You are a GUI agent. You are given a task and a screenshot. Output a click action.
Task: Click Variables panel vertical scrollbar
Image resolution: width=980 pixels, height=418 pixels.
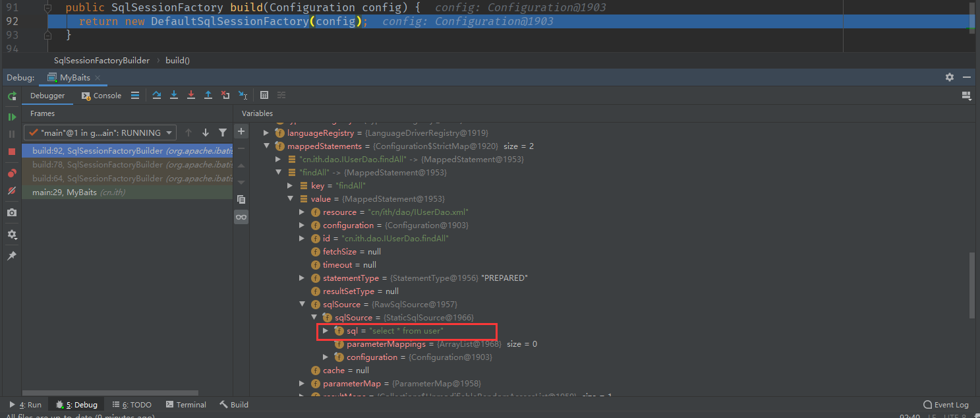click(972, 285)
